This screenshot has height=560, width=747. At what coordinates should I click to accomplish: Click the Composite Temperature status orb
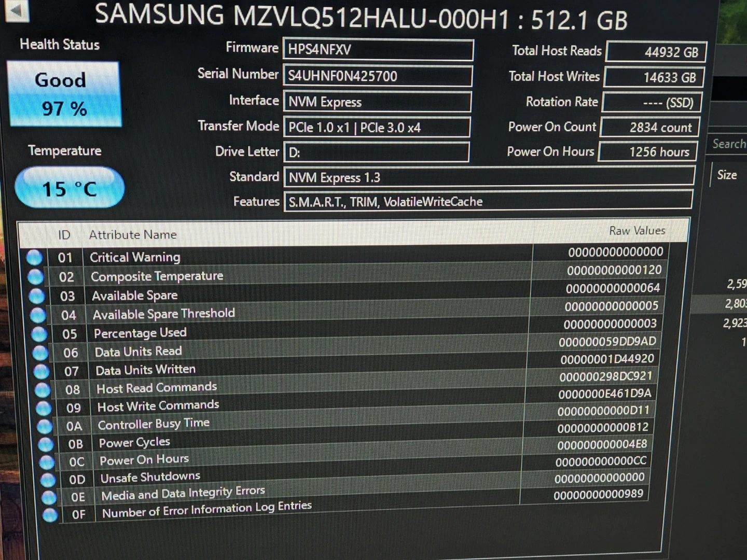[35, 277]
